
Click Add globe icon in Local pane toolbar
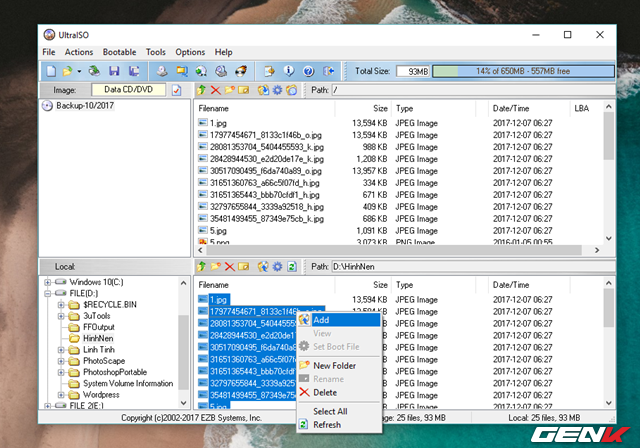point(263,266)
